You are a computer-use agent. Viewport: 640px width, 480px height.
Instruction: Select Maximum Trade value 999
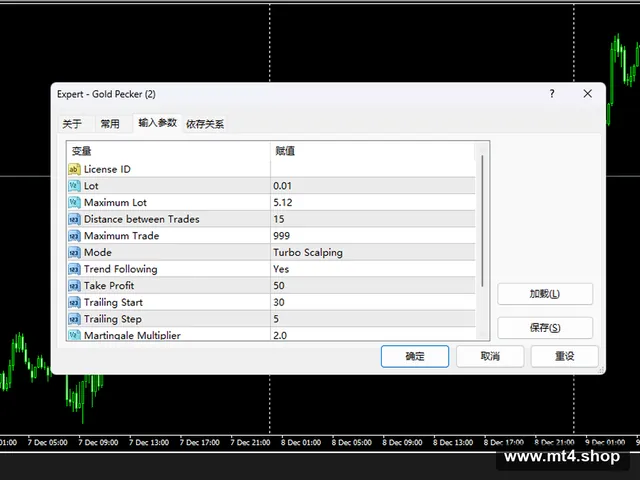pos(373,236)
